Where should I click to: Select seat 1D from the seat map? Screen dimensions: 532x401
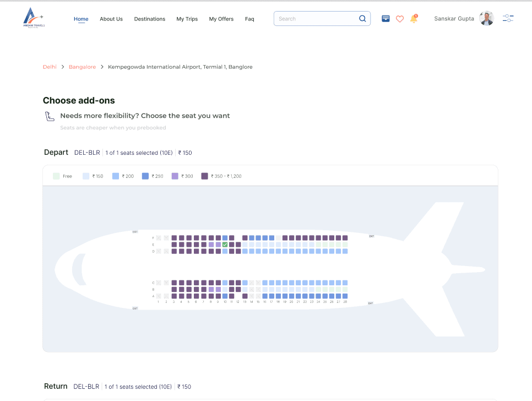click(159, 251)
